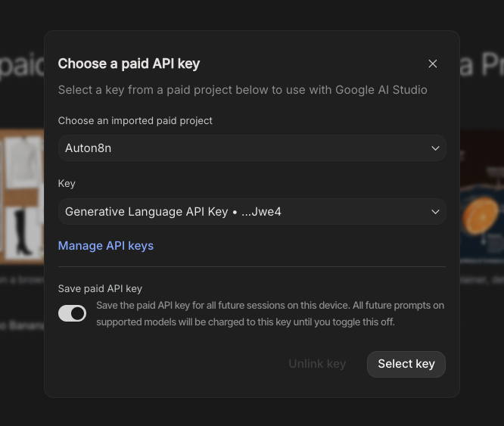Screen dimensions: 504x426
Task: Click the blurred 'paid' heading at top-left
Action: coord(21,65)
